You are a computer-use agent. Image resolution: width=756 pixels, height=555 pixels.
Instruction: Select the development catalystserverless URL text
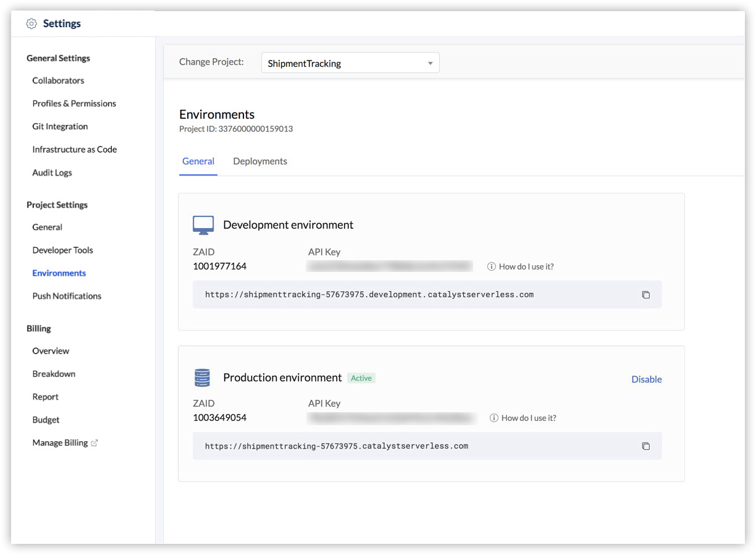coord(369,295)
